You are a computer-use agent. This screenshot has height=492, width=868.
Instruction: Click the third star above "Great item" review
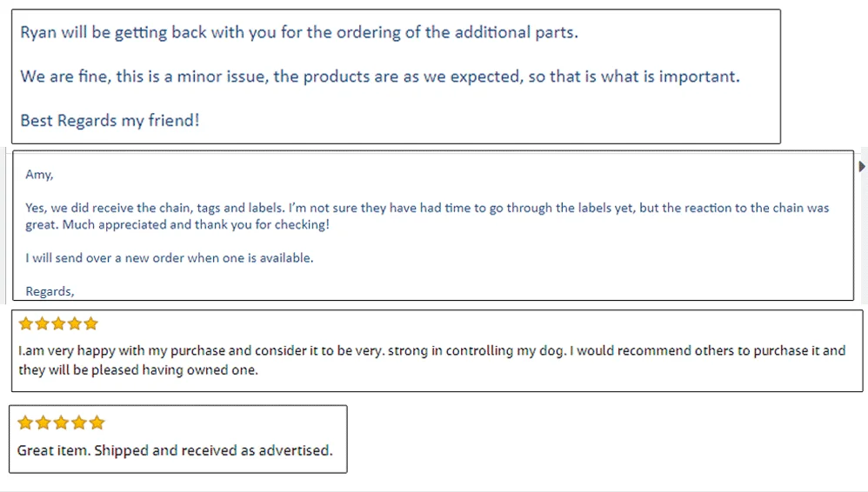61,423
